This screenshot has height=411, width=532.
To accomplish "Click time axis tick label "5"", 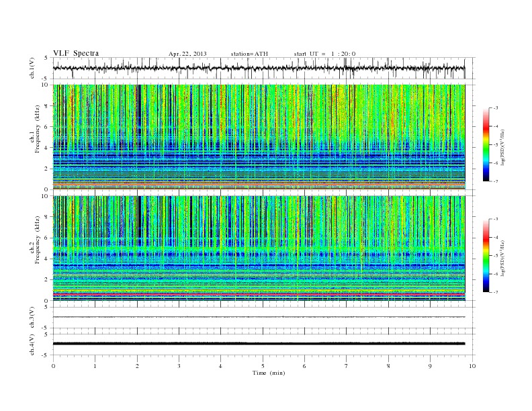I will 263,366.
